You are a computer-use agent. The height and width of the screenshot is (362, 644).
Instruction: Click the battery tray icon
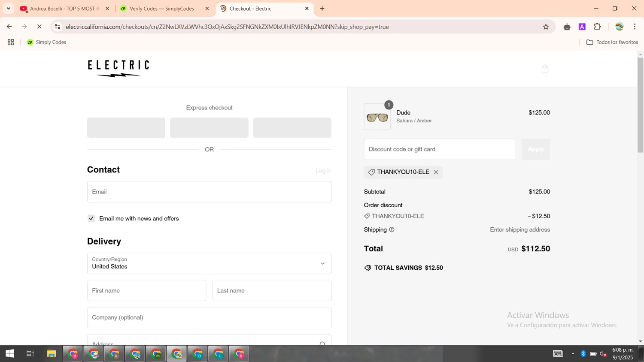pos(593,354)
